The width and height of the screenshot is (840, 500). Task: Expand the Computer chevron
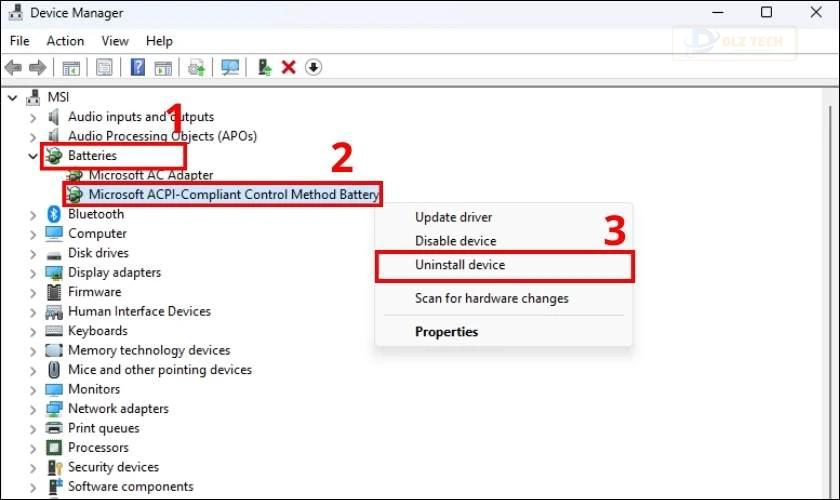pos(33,234)
